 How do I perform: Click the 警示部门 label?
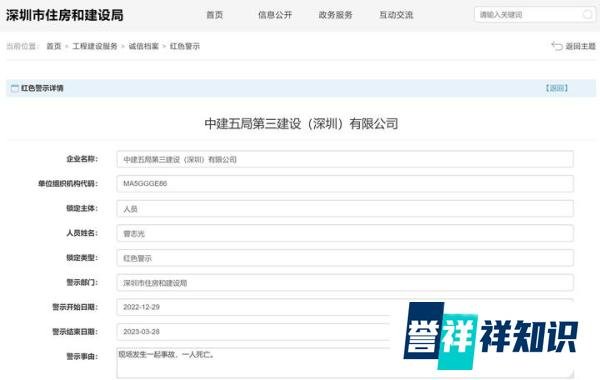[x=82, y=282]
